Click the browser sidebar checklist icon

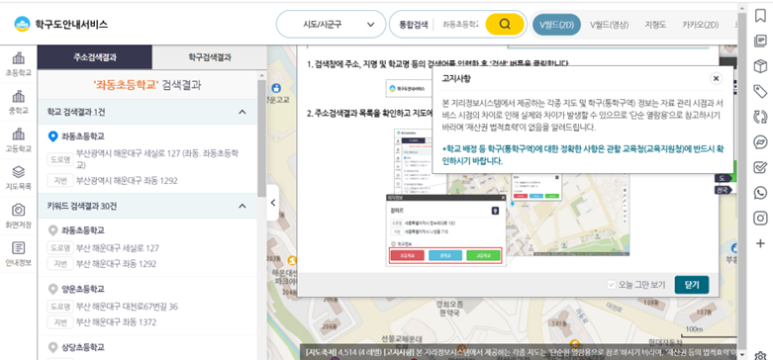pos(760,168)
